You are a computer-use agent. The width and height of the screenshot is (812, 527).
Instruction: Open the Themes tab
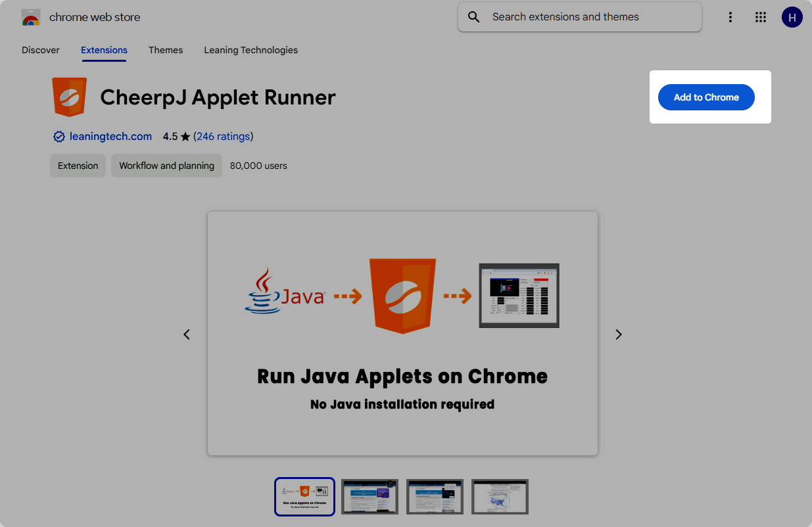click(166, 50)
